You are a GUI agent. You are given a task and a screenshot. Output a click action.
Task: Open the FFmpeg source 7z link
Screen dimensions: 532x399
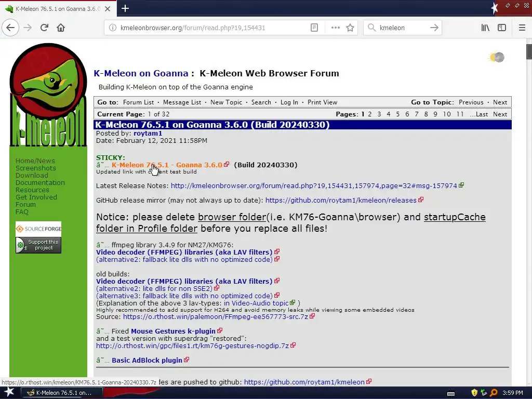(x=216, y=316)
